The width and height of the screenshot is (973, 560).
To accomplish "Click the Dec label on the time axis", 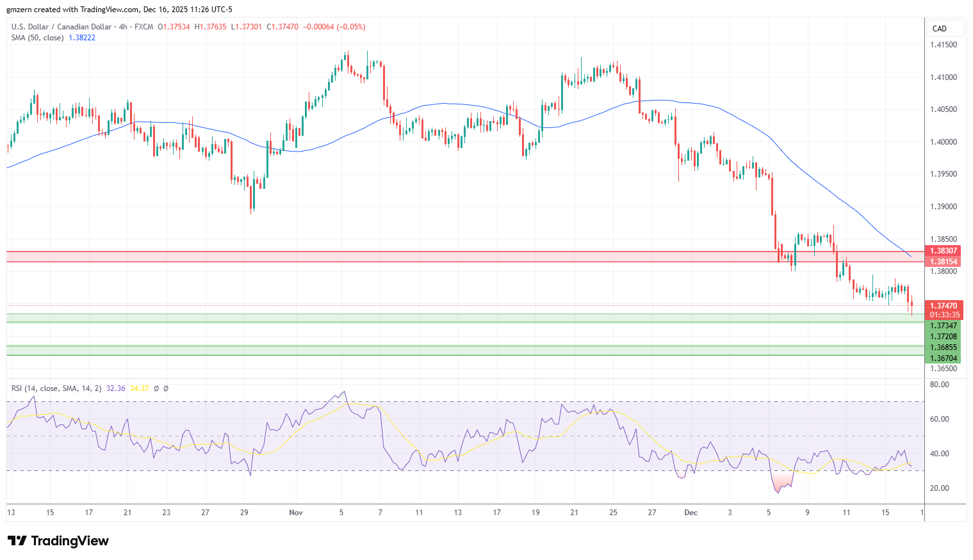I will pyautogui.click(x=691, y=513).
